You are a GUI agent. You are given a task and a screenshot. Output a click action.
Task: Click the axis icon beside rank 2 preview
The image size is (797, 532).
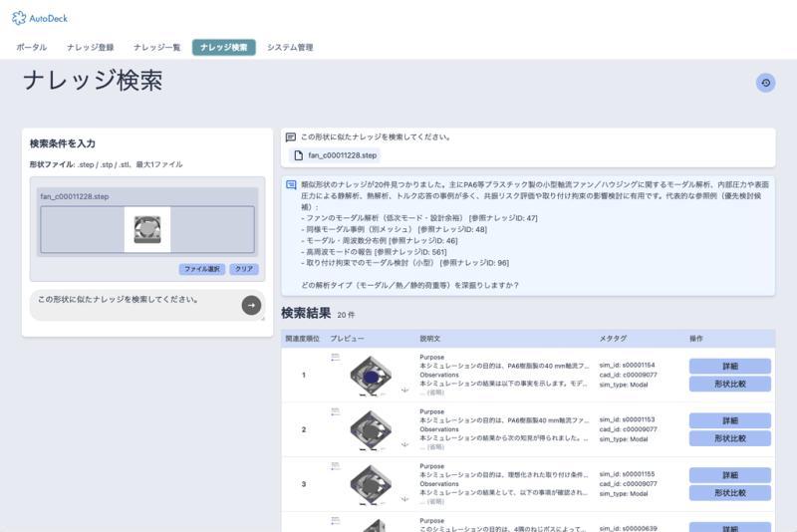[405, 444]
